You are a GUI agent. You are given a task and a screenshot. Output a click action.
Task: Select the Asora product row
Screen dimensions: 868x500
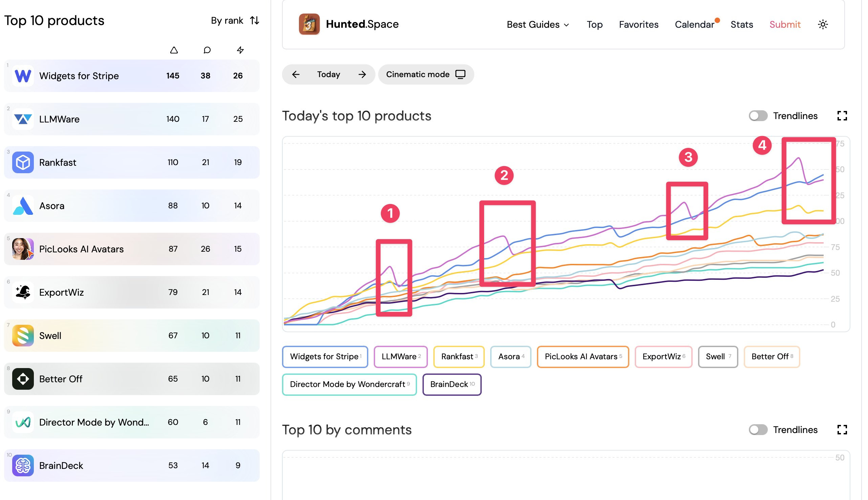click(132, 205)
